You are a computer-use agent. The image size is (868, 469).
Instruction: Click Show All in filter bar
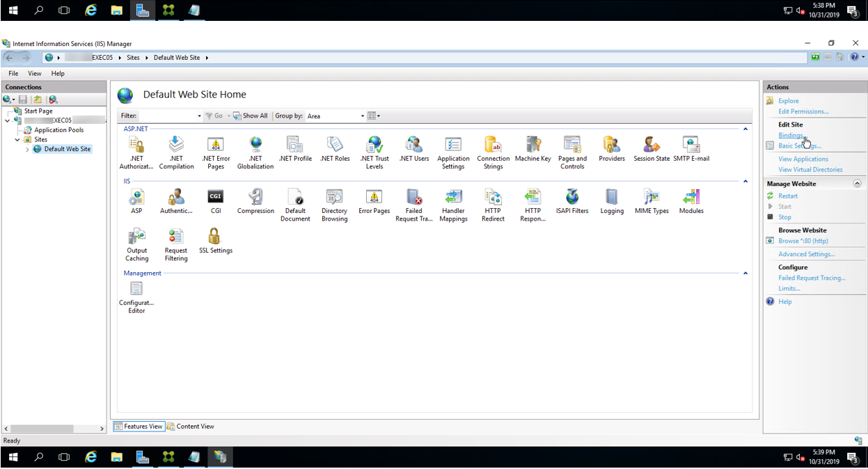(x=250, y=116)
